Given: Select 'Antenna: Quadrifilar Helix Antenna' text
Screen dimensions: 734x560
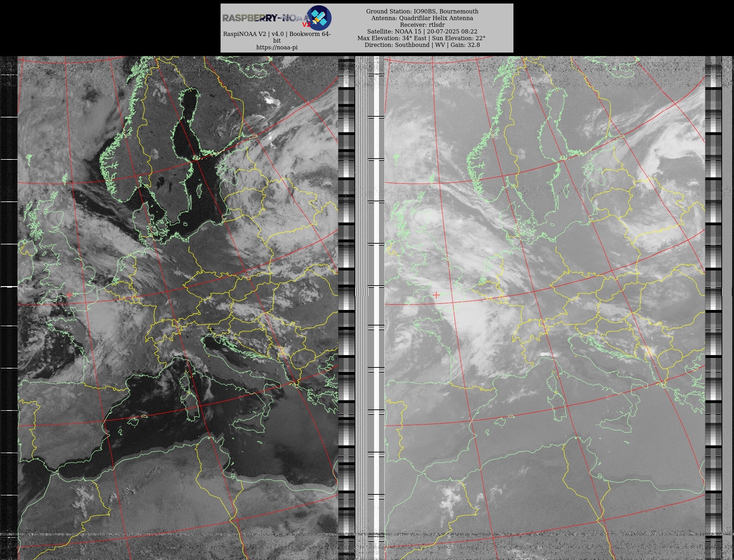Looking at the screenshot, I should click(x=422, y=18).
